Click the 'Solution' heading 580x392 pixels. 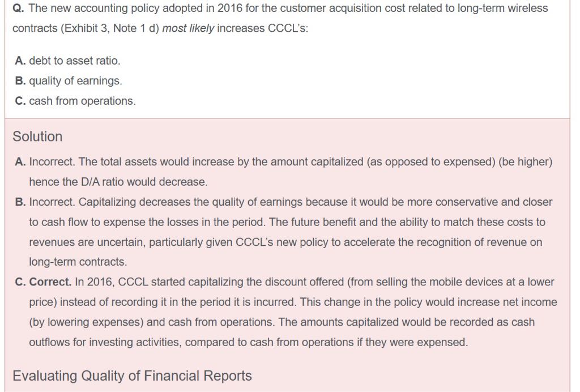[x=37, y=137]
